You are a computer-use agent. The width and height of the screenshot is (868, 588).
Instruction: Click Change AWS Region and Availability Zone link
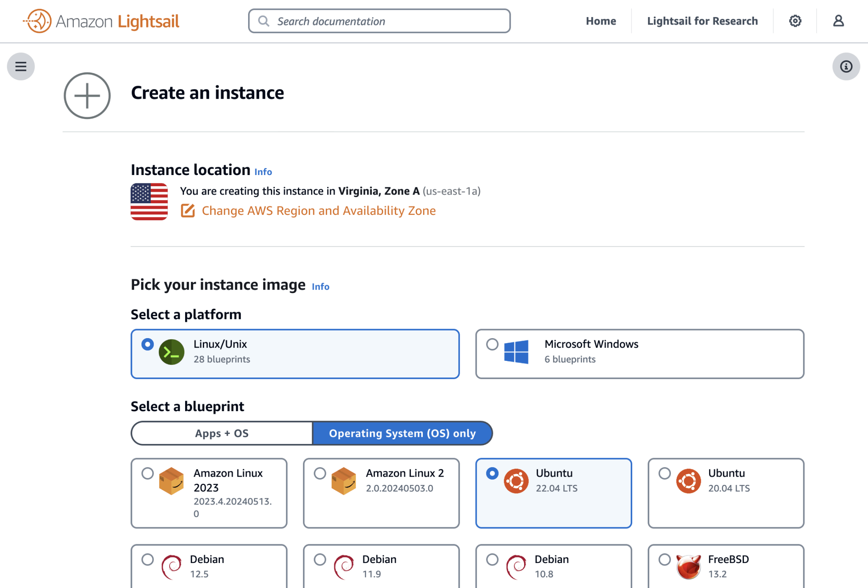318,211
